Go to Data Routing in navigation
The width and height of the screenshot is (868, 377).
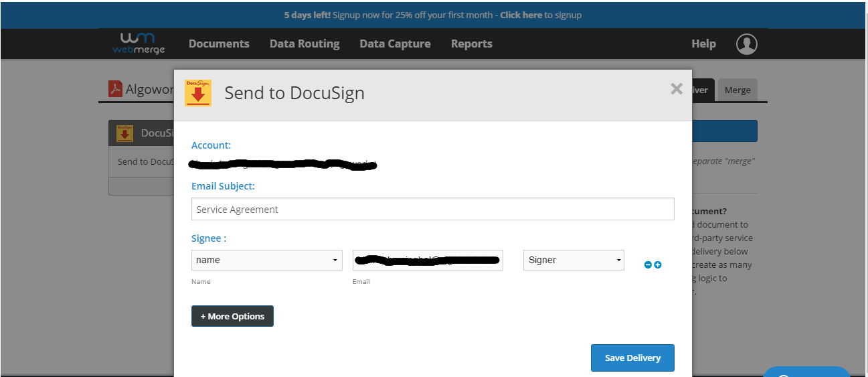[x=305, y=44]
